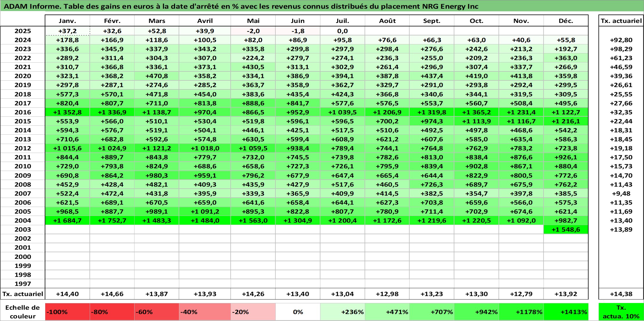Click the +1413% green color scale swatch
Screen dimensions: 644x321
[566, 312]
